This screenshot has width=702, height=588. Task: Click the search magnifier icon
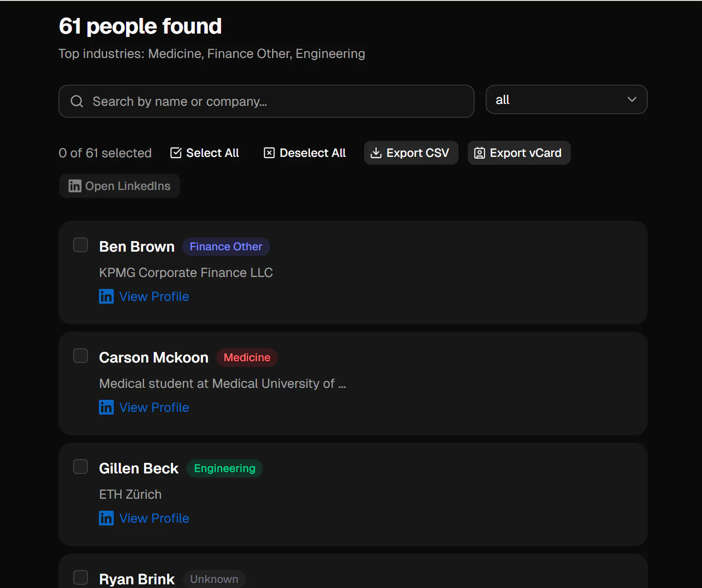[x=77, y=101]
